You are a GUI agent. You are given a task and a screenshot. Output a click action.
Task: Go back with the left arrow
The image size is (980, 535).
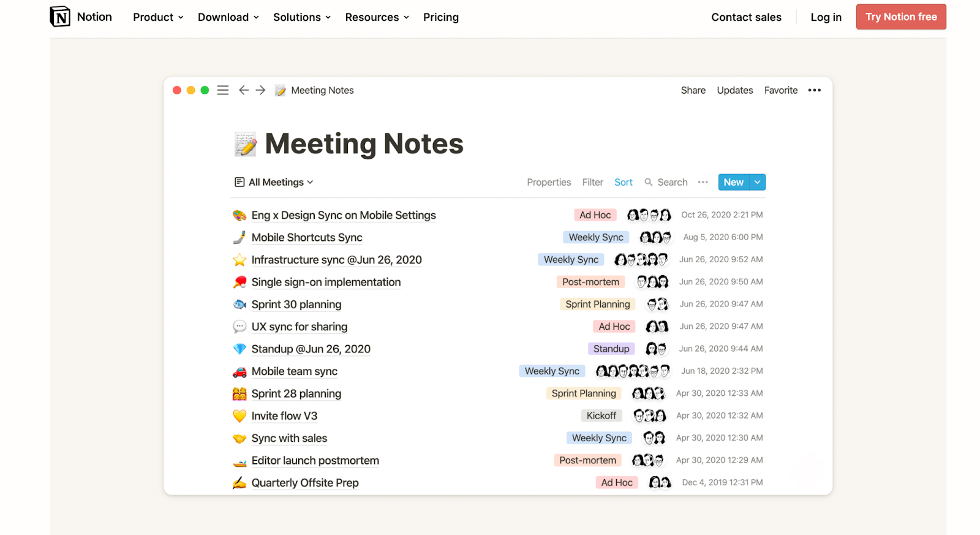(x=244, y=90)
